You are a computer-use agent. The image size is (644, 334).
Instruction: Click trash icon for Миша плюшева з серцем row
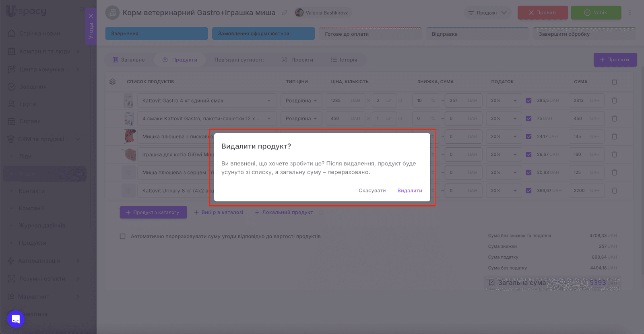pyautogui.click(x=615, y=172)
